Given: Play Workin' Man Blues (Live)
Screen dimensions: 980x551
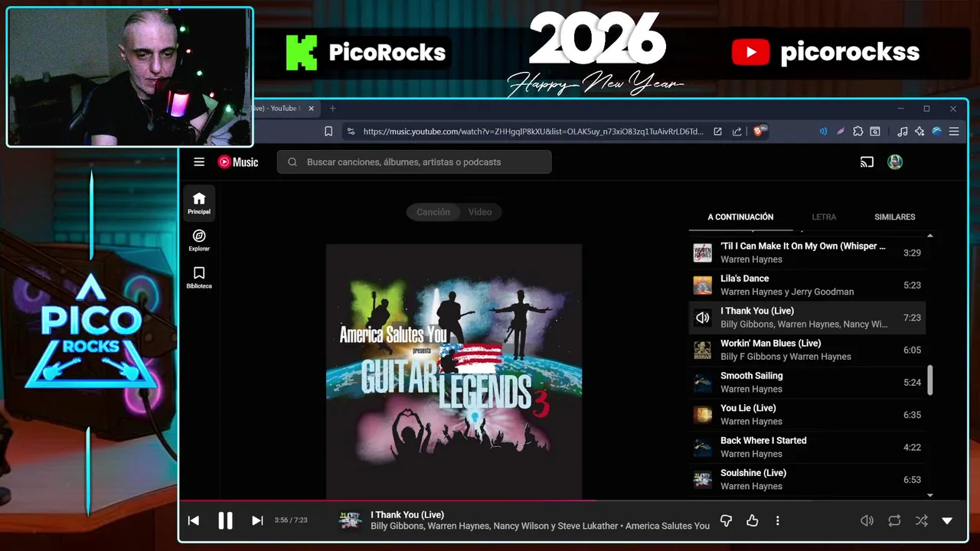Looking at the screenshot, I should tap(807, 350).
